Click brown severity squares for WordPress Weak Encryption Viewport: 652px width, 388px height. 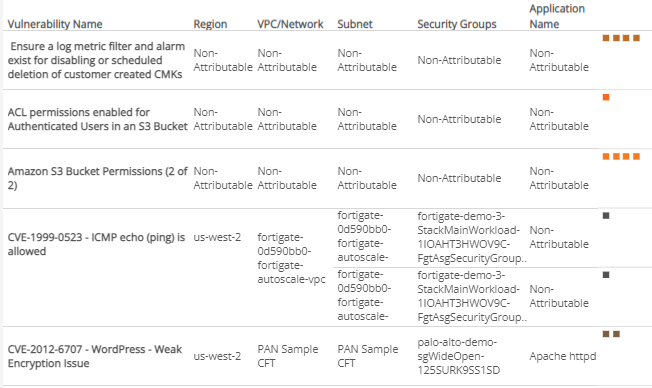(x=611, y=334)
